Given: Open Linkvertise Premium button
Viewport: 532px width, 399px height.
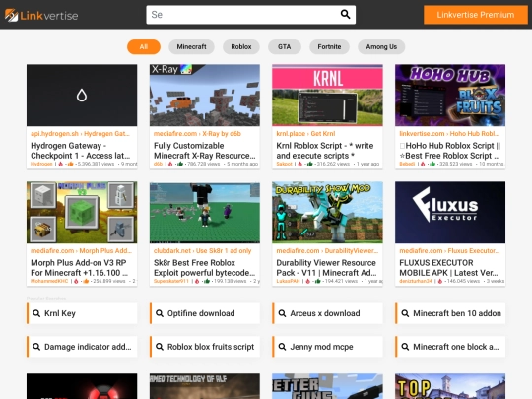Looking at the screenshot, I should point(475,15).
